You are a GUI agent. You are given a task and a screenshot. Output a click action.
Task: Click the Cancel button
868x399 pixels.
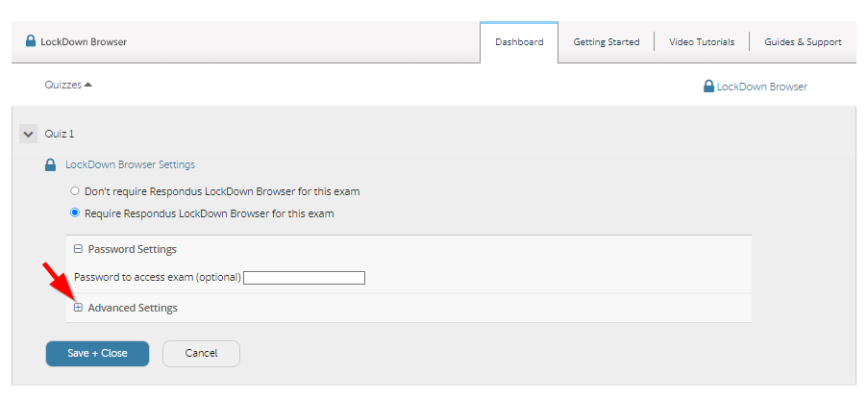[x=201, y=354]
